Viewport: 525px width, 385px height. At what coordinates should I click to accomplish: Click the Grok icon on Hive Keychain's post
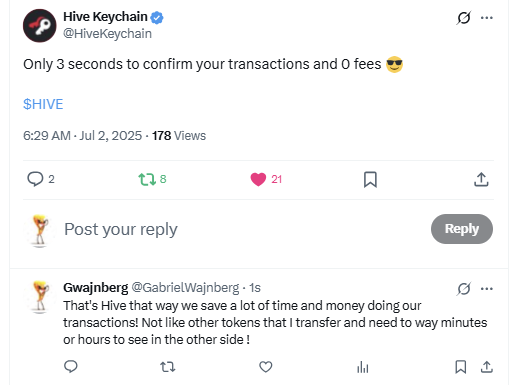464,18
